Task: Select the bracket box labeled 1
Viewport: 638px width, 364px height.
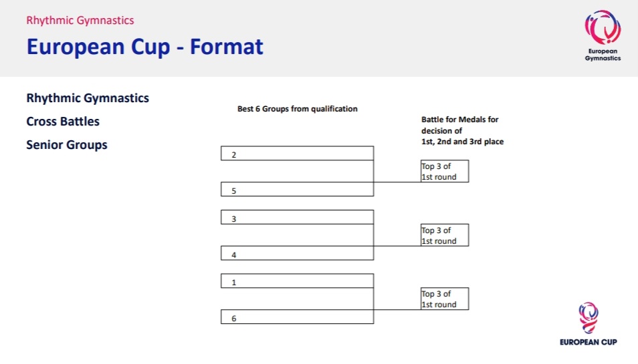Action: tap(297, 281)
